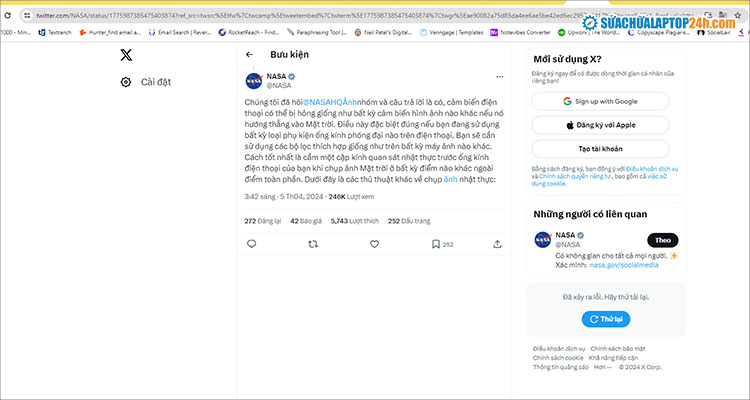Click the repost icon under tweet
The width and height of the screenshot is (750, 400).
pyautogui.click(x=313, y=243)
